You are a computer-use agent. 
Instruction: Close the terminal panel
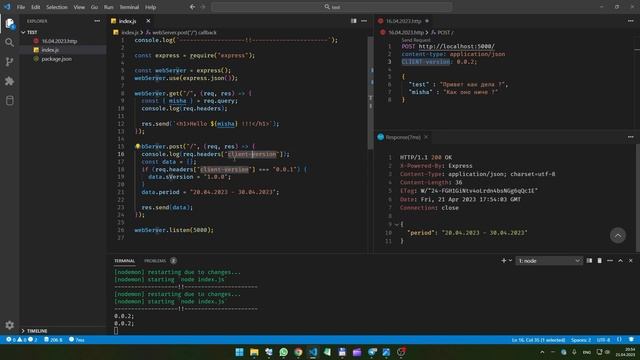click(631, 260)
